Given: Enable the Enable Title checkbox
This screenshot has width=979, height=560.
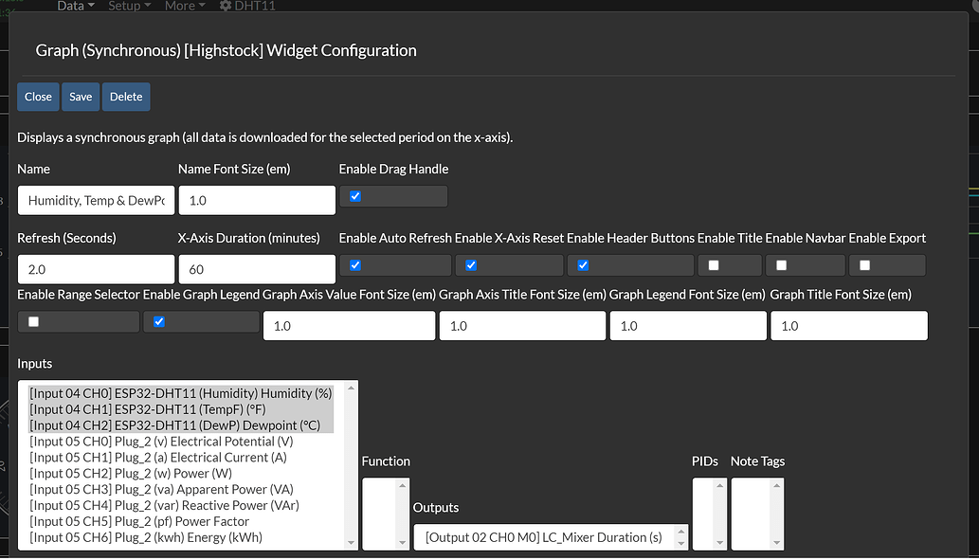Looking at the screenshot, I should tap(714, 265).
